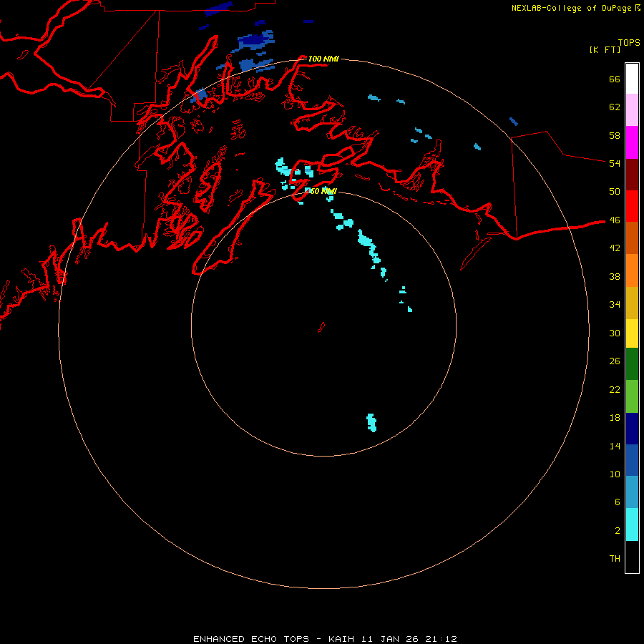Click the 2 scale value

[618, 531]
